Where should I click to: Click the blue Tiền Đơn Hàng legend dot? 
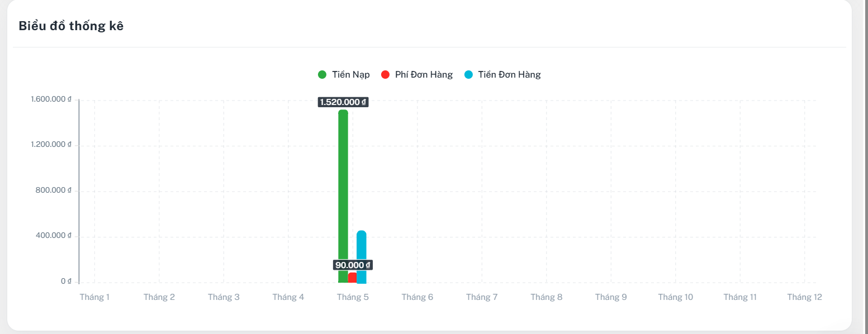pyautogui.click(x=468, y=75)
